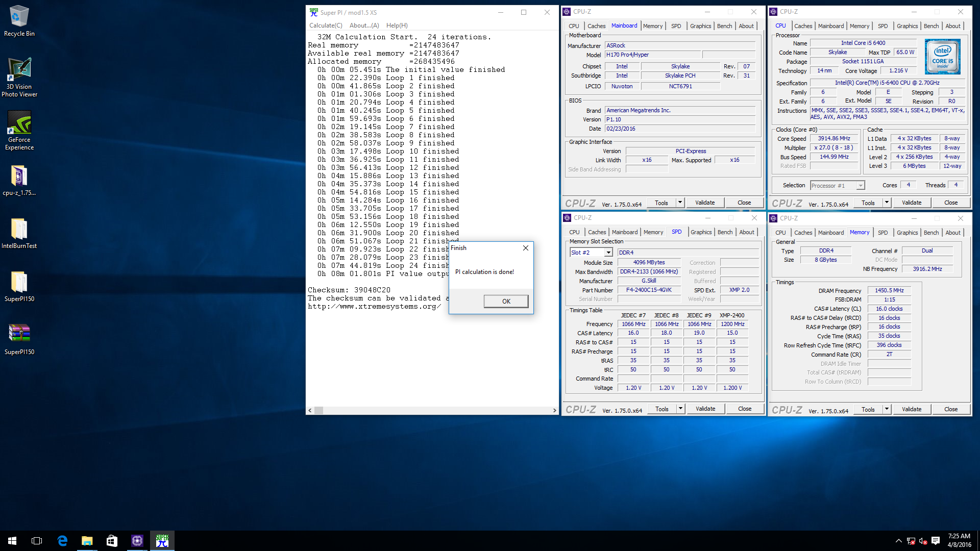Open IntelBurnTest folder on desktop
This screenshot has height=551, width=980.
(19, 234)
